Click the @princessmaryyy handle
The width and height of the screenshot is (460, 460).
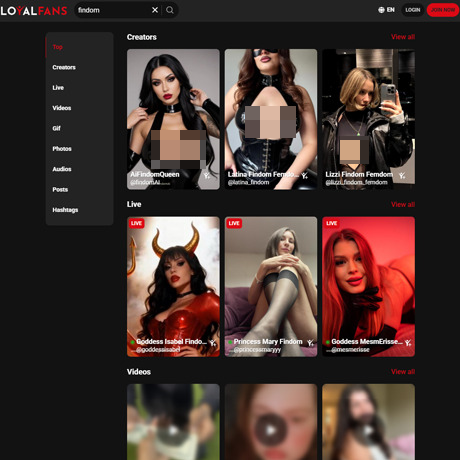click(257, 350)
